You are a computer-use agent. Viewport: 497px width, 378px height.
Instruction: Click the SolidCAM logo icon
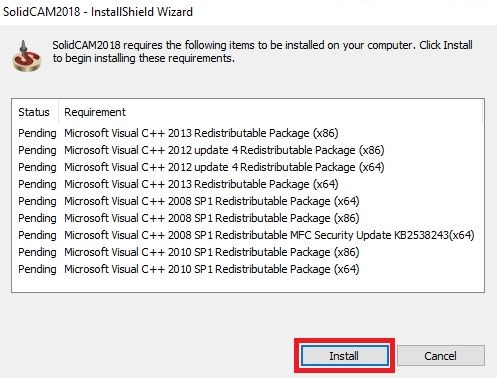click(x=27, y=56)
